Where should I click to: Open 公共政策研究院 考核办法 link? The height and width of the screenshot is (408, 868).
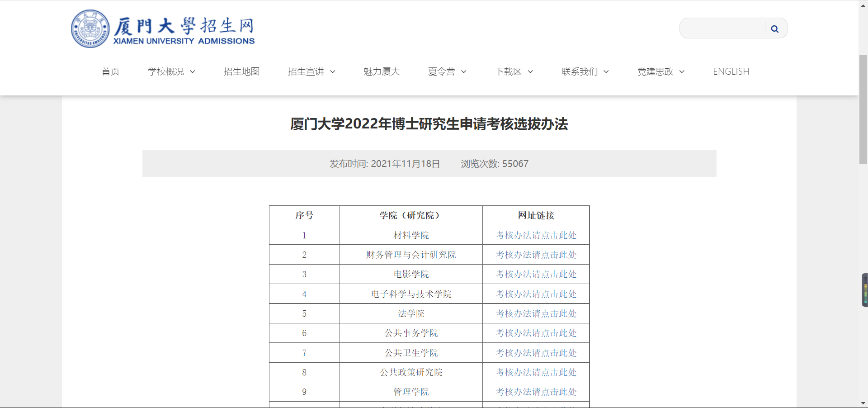pyautogui.click(x=536, y=372)
